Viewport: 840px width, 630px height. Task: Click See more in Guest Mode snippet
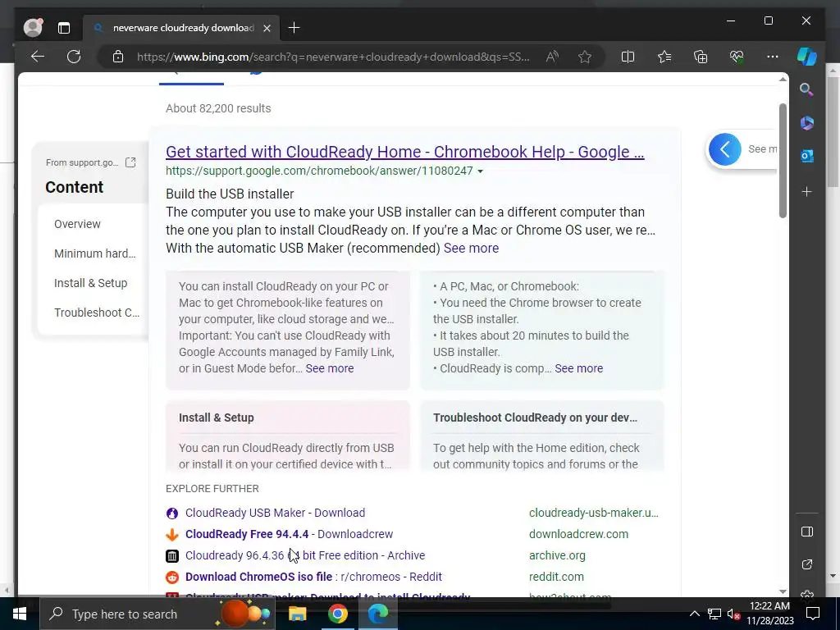pos(330,368)
